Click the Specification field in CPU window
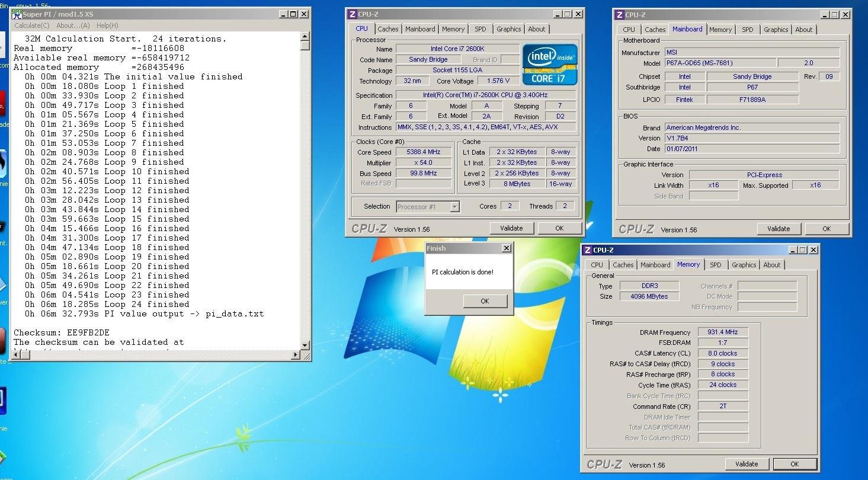The image size is (868, 480). coord(486,95)
